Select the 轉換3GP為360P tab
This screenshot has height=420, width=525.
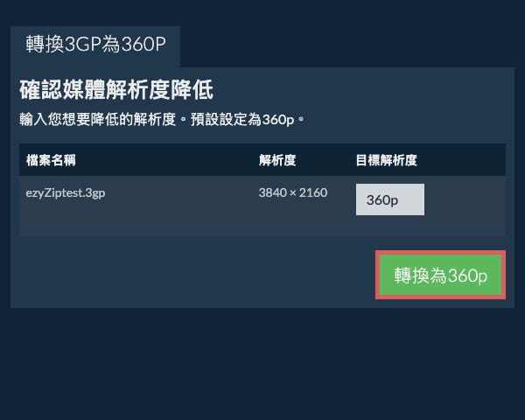tap(95, 45)
